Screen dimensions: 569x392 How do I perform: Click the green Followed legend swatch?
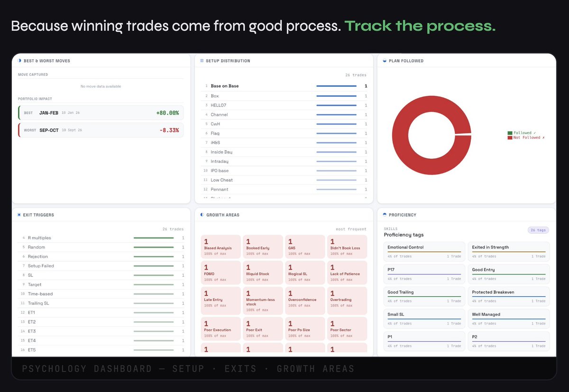tap(510, 133)
